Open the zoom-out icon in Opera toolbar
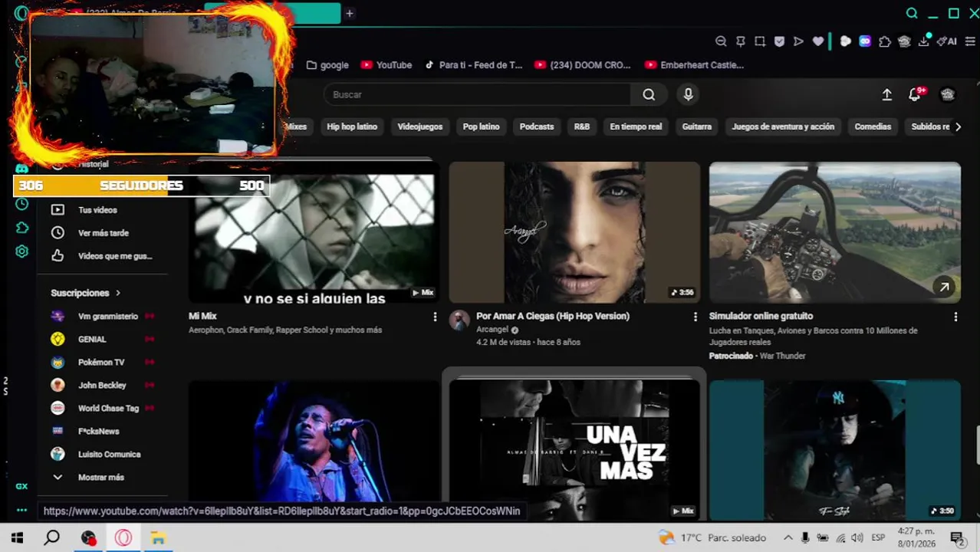 coord(721,41)
